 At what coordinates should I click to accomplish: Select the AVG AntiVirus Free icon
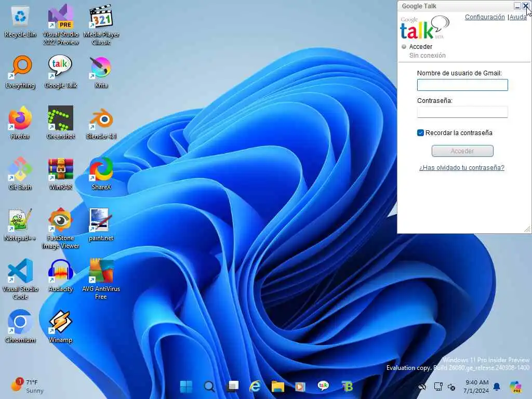tap(101, 280)
